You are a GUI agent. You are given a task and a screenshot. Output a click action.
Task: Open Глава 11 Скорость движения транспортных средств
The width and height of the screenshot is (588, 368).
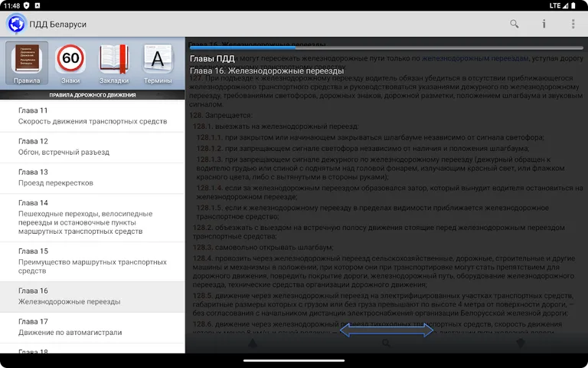pyautogui.click(x=92, y=116)
